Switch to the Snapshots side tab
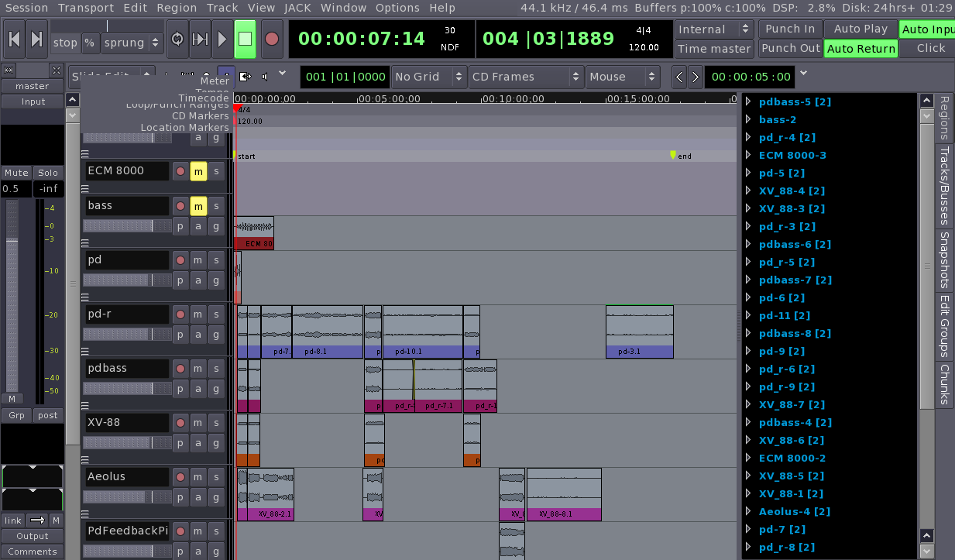The width and height of the screenshot is (955, 560). 944,259
